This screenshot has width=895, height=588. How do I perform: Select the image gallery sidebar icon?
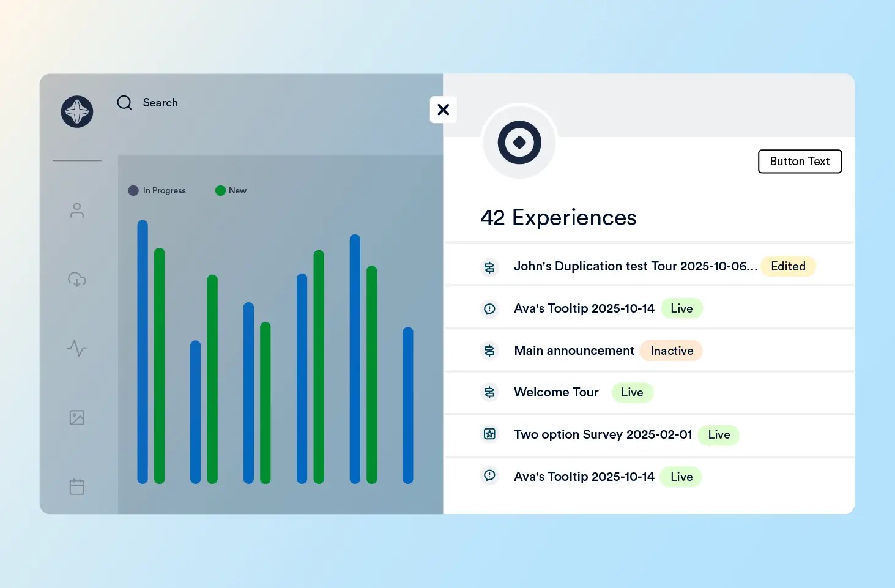click(x=77, y=418)
